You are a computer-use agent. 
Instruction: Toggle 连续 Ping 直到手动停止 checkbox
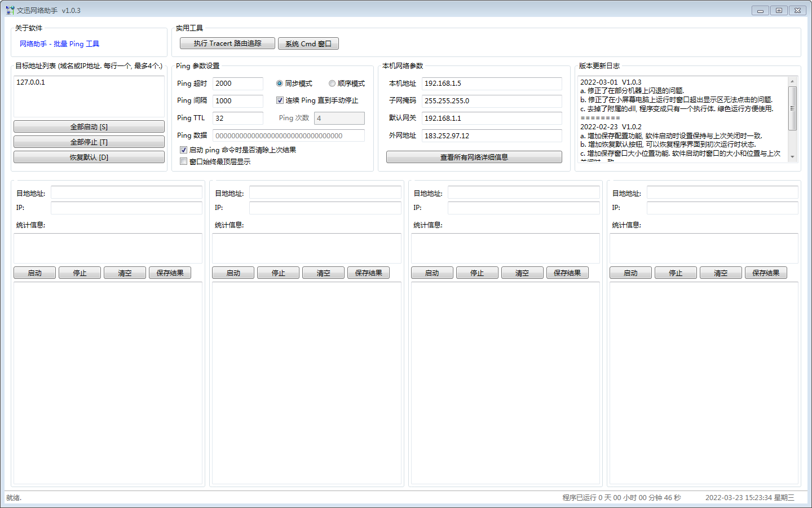(x=280, y=100)
